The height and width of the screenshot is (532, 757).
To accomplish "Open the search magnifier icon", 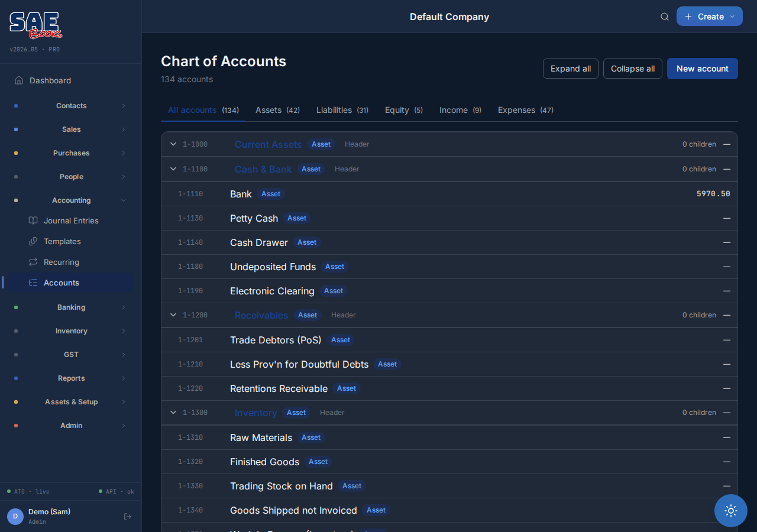I will click(665, 17).
